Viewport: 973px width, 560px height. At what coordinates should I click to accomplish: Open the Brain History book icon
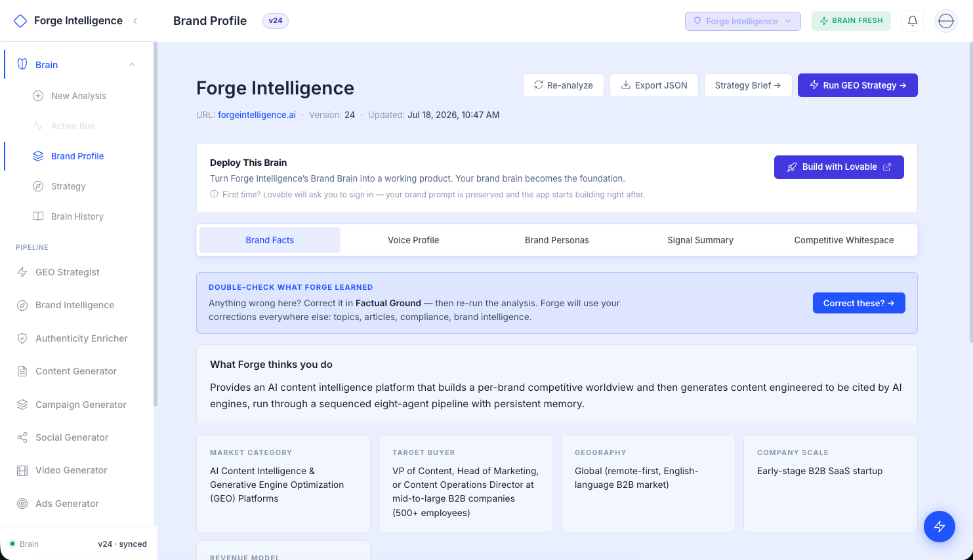tap(38, 216)
